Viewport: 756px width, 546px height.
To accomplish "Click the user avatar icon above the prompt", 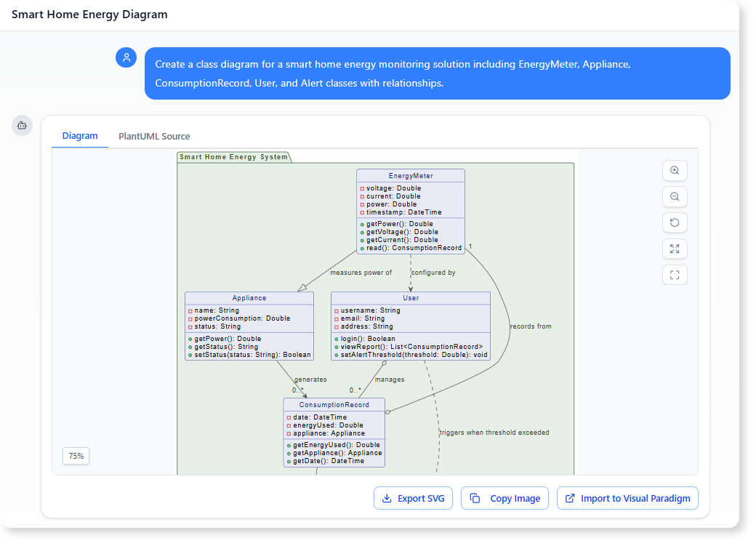I will [x=126, y=57].
